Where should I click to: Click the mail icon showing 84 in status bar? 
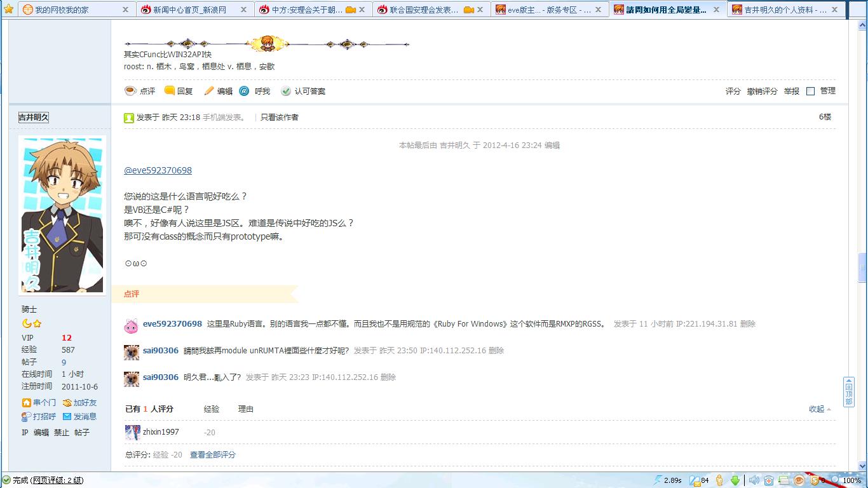[x=696, y=480]
